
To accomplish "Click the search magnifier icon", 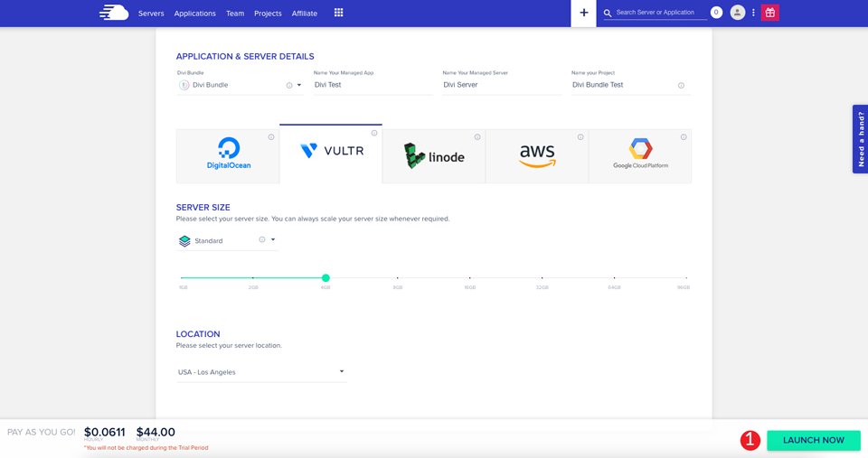I will pyautogui.click(x=608, y=13).
